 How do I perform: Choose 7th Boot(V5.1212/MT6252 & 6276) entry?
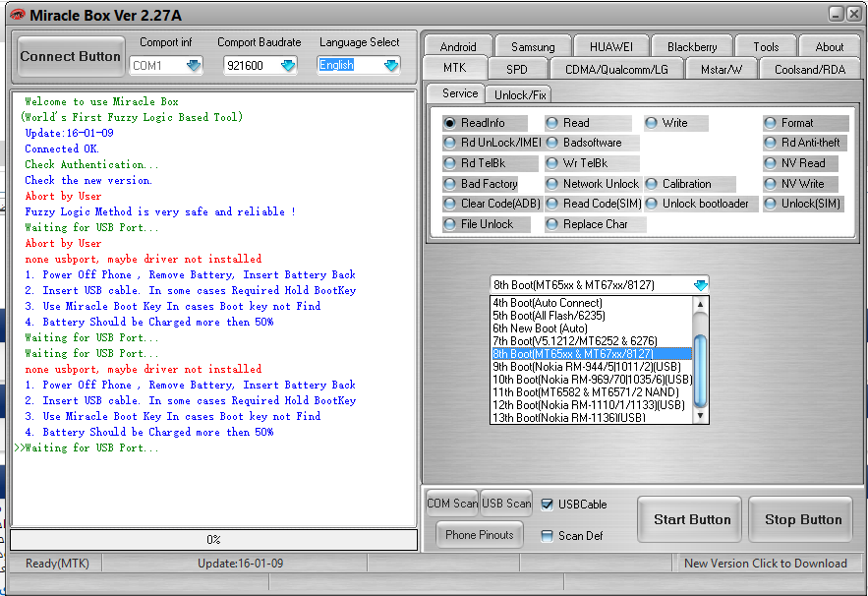tap(591, 341)
